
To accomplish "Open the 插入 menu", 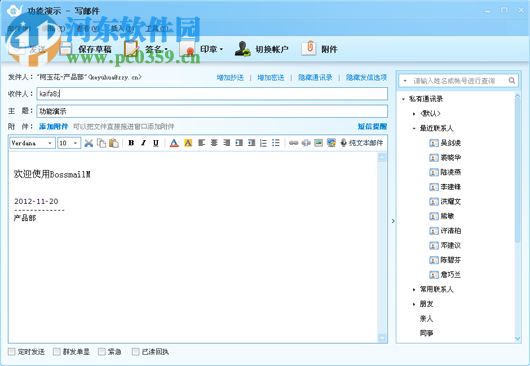I will tap(122, 28).
